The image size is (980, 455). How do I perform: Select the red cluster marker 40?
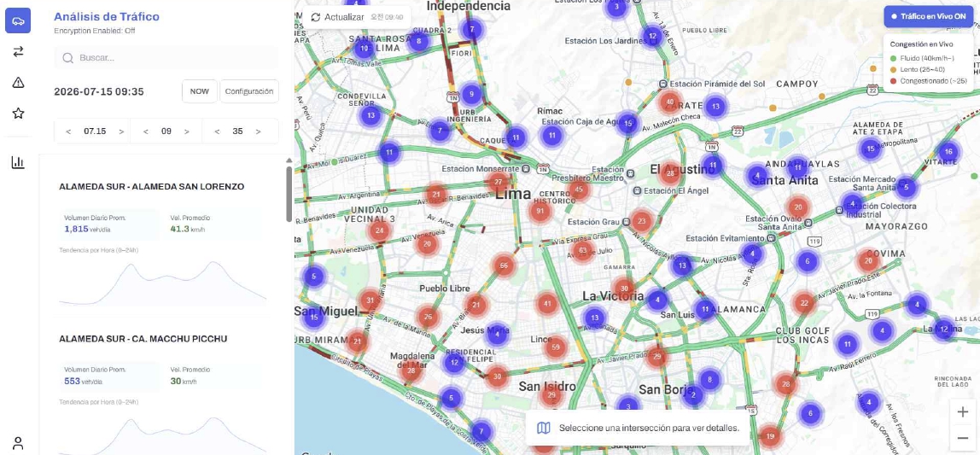(x=670, y=102)
